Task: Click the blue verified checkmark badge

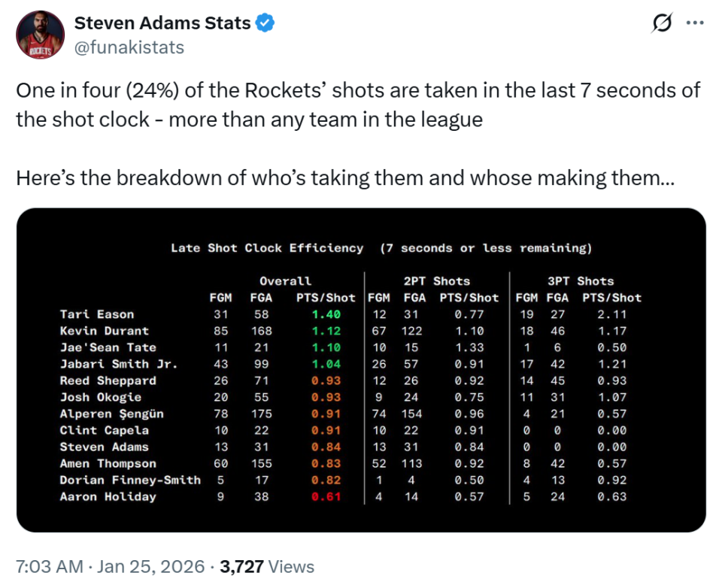Action: tap(265, 23)
